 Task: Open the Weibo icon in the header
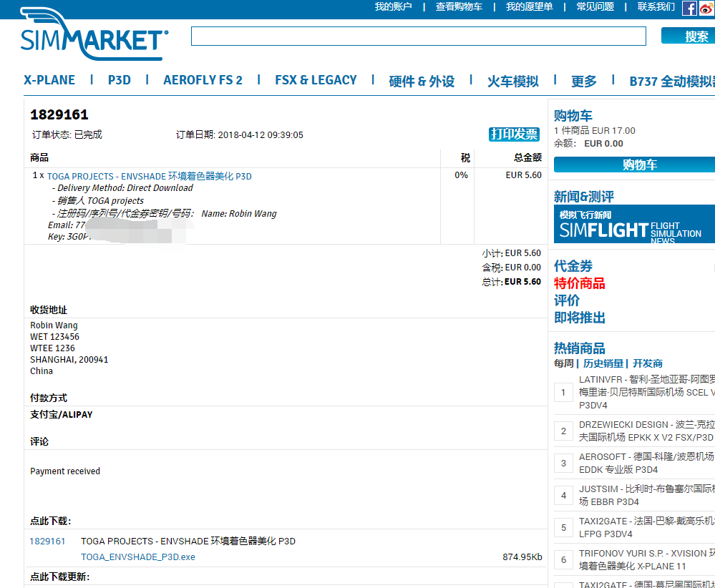(x=707, y=8)
